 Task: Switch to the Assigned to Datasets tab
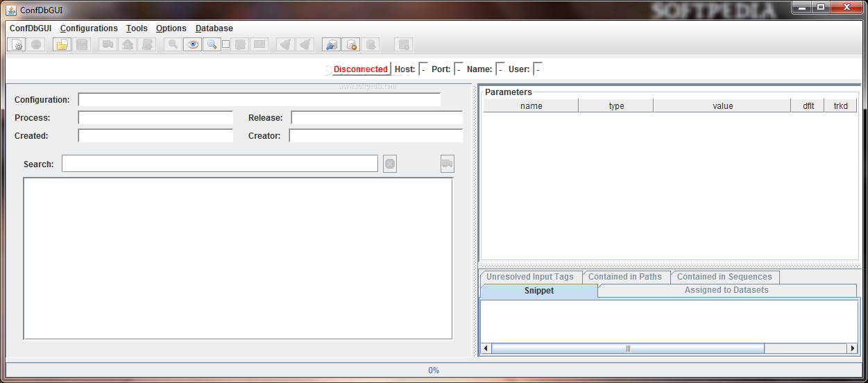pos(726,290)
